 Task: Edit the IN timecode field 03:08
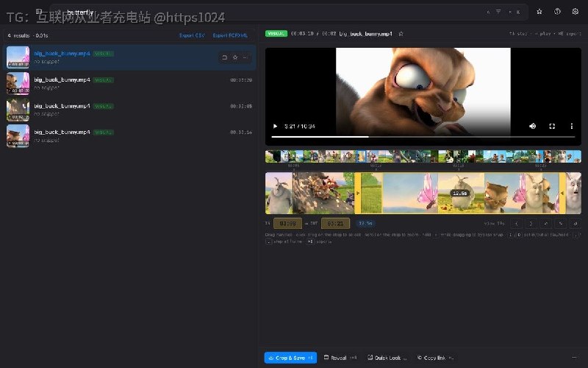pyautogui.click(x=287, y=224)
